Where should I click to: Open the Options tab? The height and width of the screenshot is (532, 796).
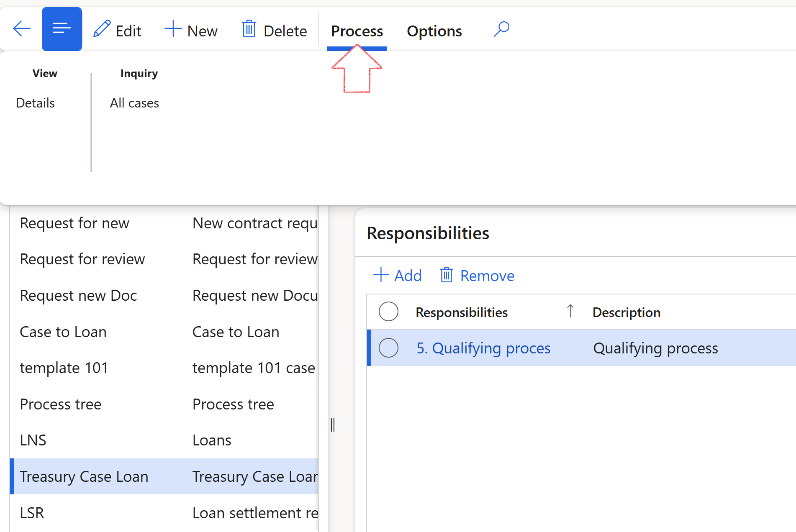pyautogui.click(x=434, y=31)
